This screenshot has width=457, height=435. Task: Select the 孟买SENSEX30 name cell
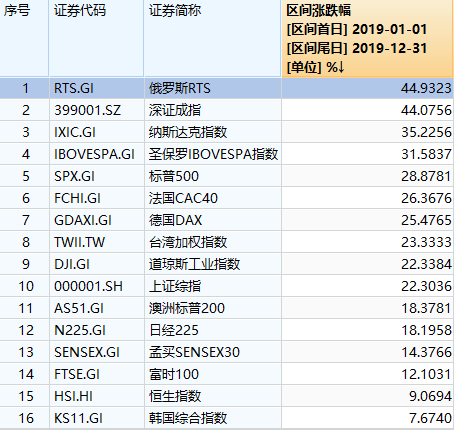[x=213, y=352]
